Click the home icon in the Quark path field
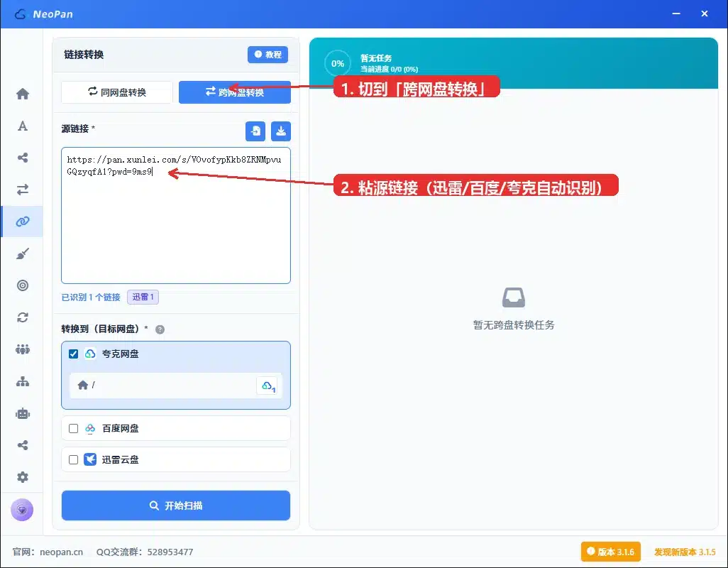Viewport: 728px width, 568px height. 82,385
